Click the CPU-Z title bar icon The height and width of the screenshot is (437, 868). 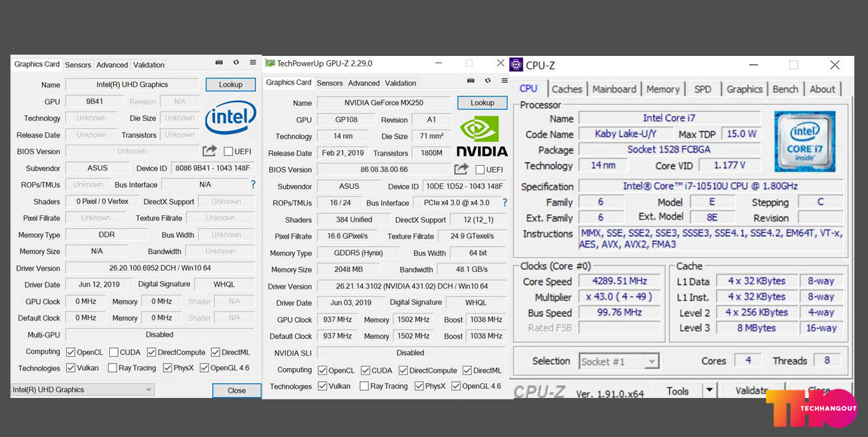point(517,64)
